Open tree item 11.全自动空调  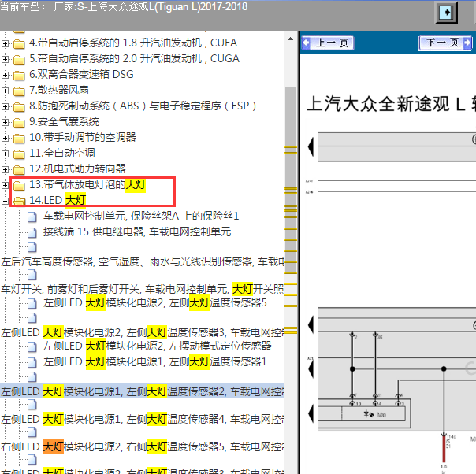pyautogui.click(x=62, y=154)
